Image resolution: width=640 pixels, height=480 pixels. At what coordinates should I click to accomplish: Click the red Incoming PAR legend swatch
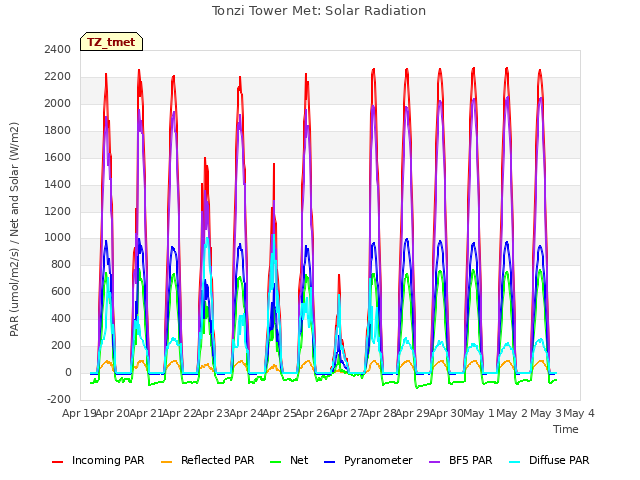click(58, 462)
